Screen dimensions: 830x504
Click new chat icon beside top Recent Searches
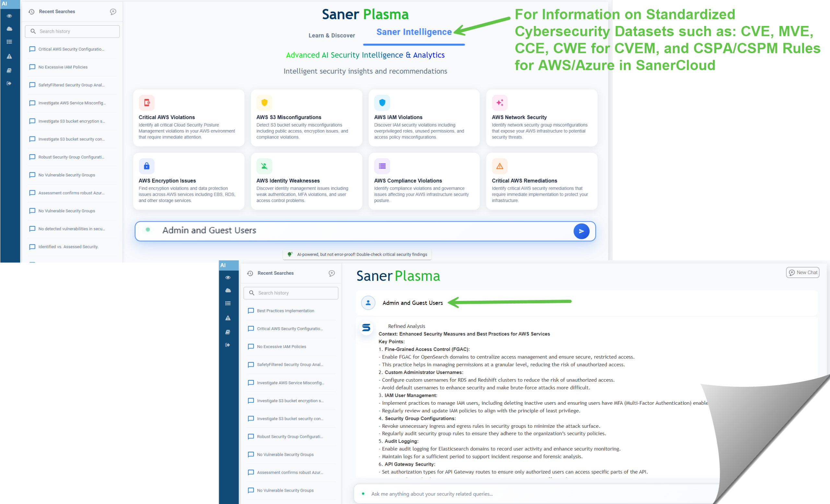pos(113,12)
